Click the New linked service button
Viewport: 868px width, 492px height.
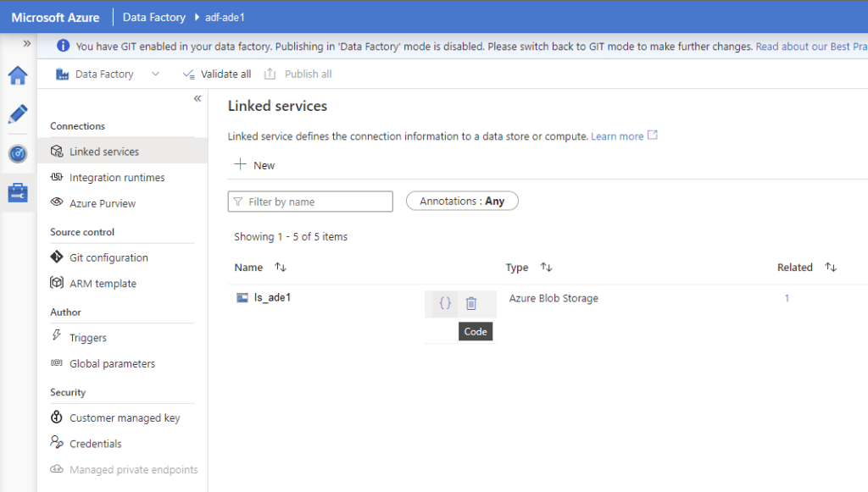[x=255, y=165]
